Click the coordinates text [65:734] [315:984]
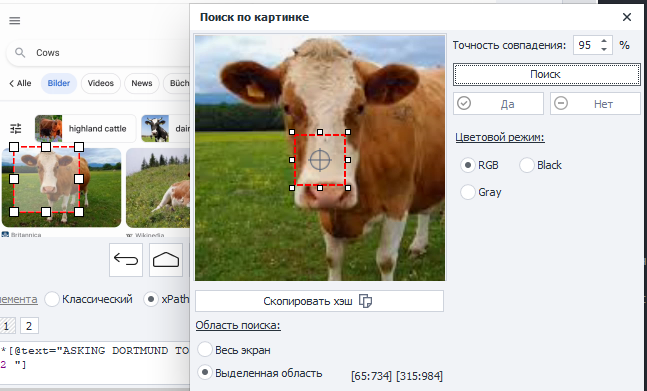Image resolution: width=647 pixels, height=391 pixels. coord(397,376)
